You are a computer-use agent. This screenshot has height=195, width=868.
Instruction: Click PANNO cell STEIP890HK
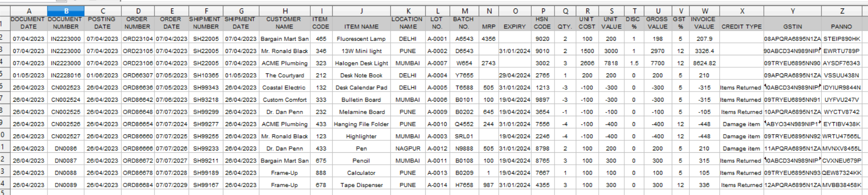click(842, 39)
